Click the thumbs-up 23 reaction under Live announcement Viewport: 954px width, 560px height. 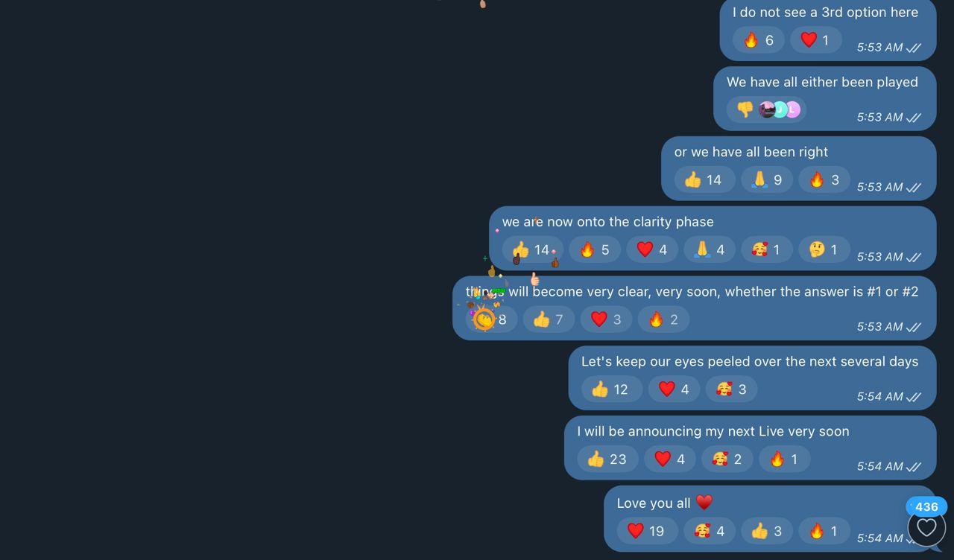pyautogui.click(x=607, y=459)
